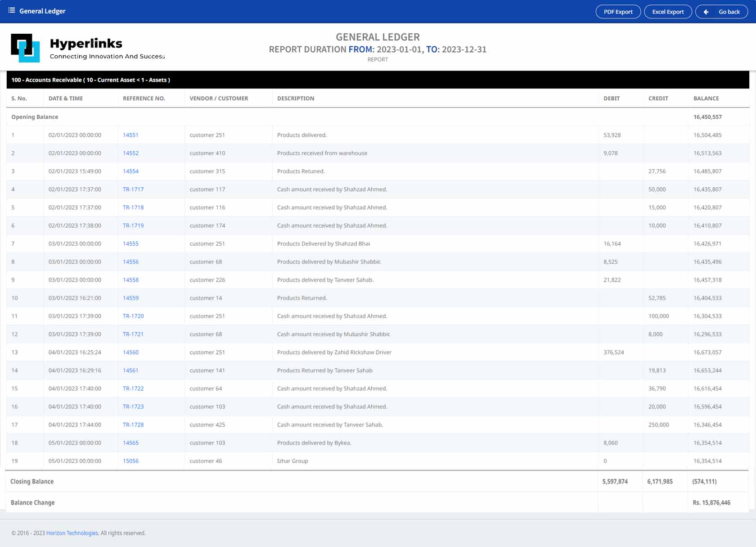Open reference 14551

coord(130,135)
